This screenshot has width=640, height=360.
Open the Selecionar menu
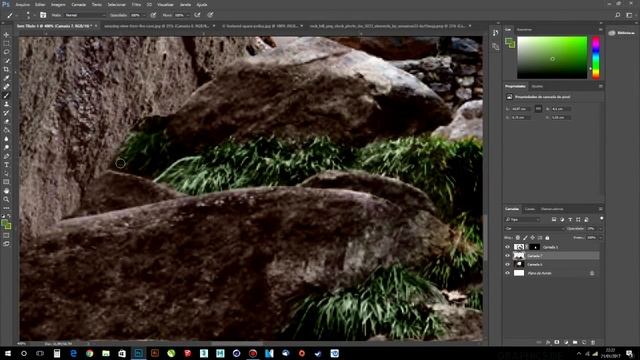(x=116, y=4)
